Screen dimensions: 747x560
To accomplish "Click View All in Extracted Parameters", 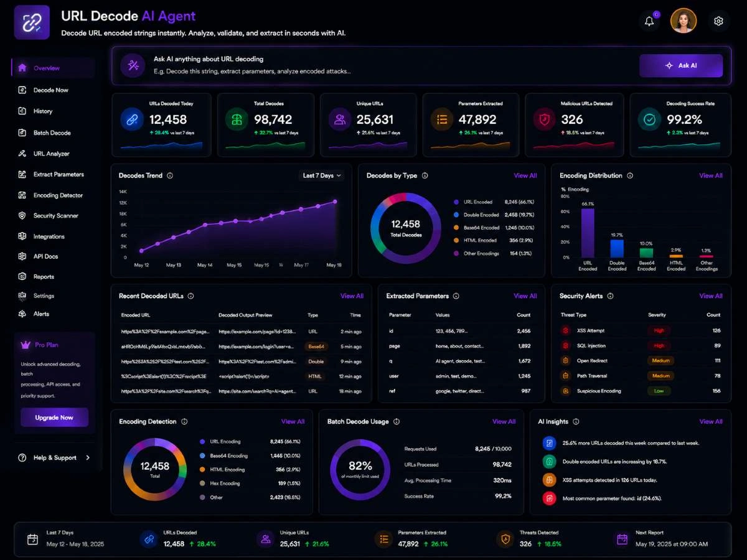I will coord(525,296).
